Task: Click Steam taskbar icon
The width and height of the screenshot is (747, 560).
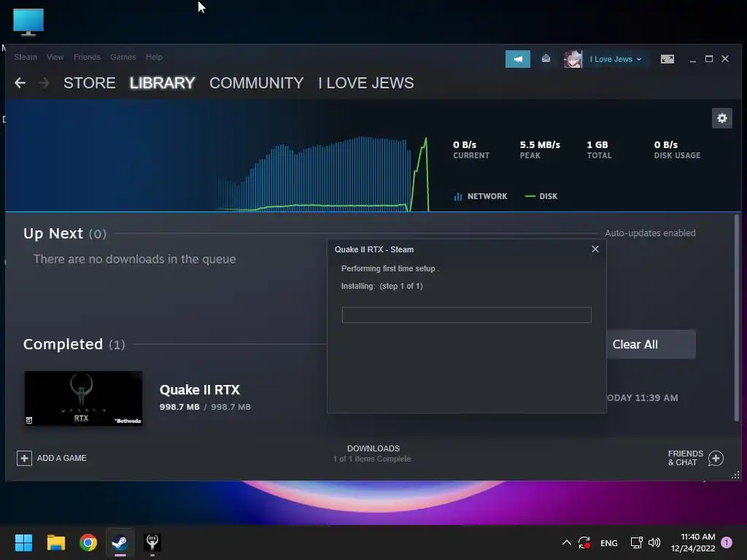Action: [x=120, y=542]
